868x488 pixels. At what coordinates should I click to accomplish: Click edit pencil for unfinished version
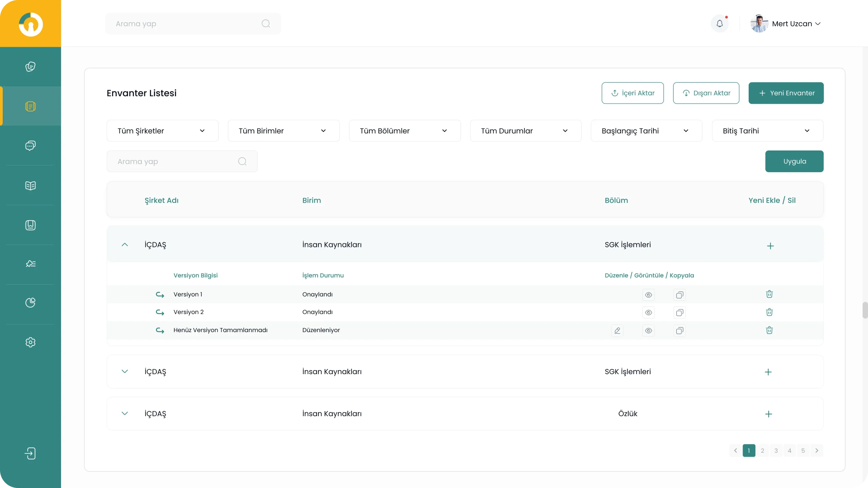pyautogui.click(x=617, y=330)
